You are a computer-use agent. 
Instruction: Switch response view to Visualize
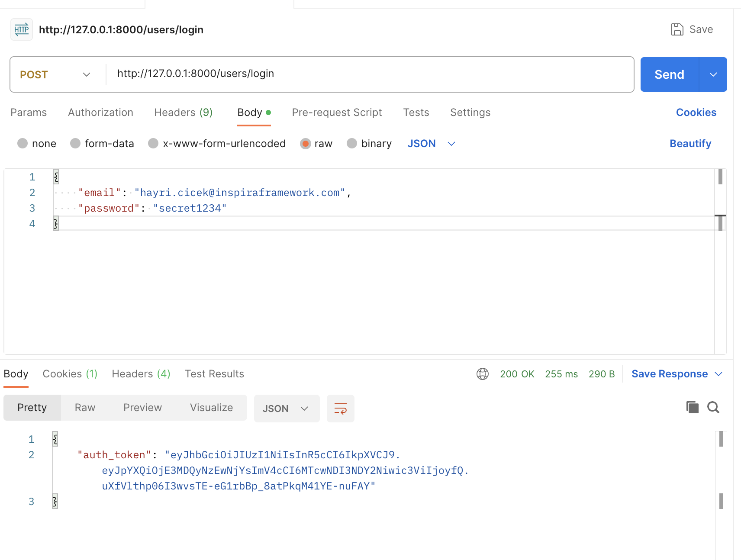211,408
